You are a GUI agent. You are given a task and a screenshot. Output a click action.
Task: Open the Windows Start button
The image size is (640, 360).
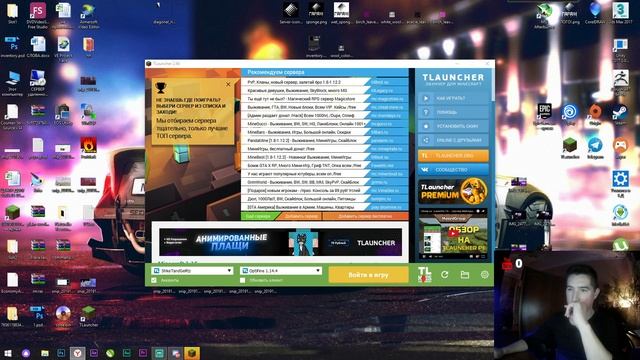(x=7, y=353)
